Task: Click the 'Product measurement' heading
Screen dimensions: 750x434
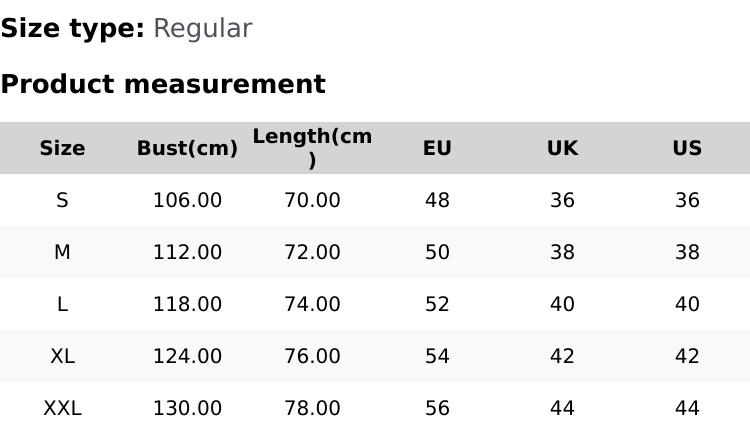Action: tap(163, 84)
